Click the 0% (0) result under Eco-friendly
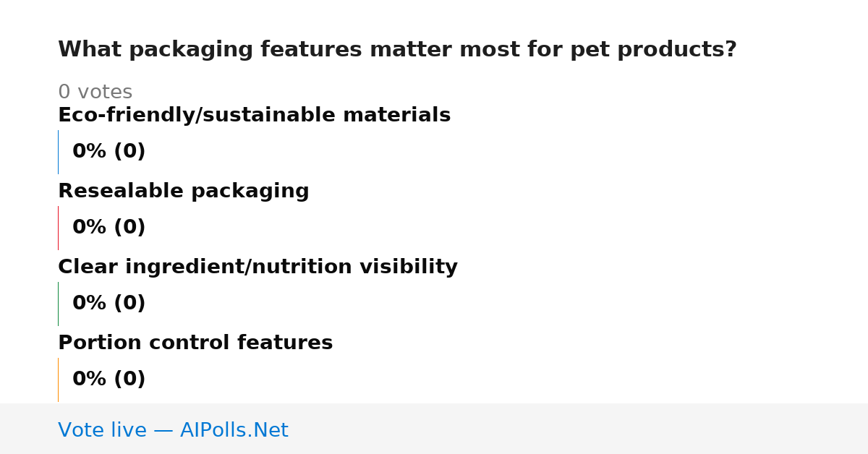868x454 pixels. pyautogui.click(x=109, y=152)
